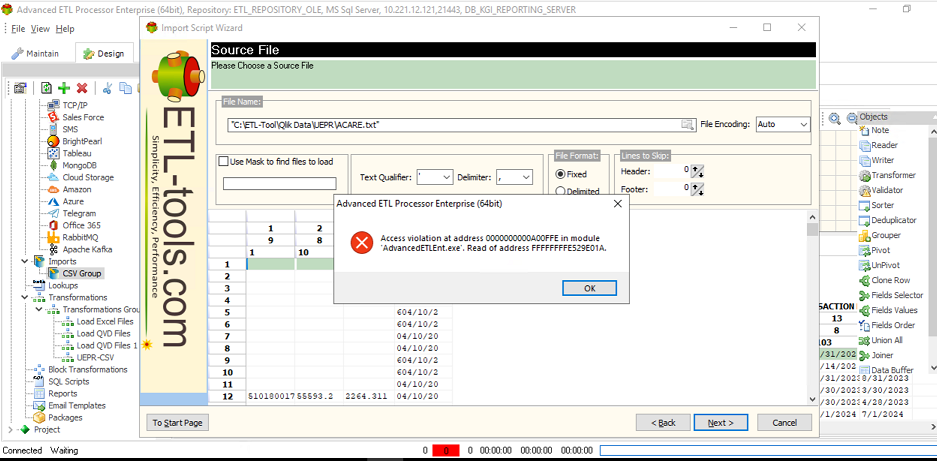
Task: Click the Back button in wizard
Action: pos(663,423)
